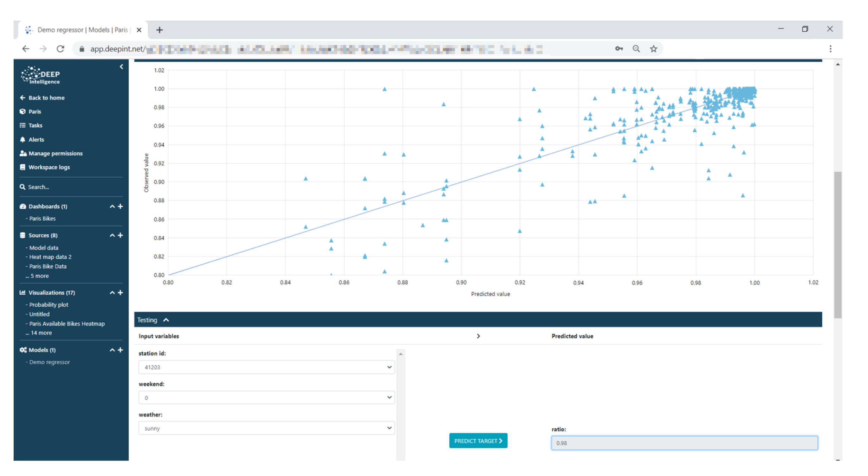Collapse the Testing panel header

pos(166,320)
